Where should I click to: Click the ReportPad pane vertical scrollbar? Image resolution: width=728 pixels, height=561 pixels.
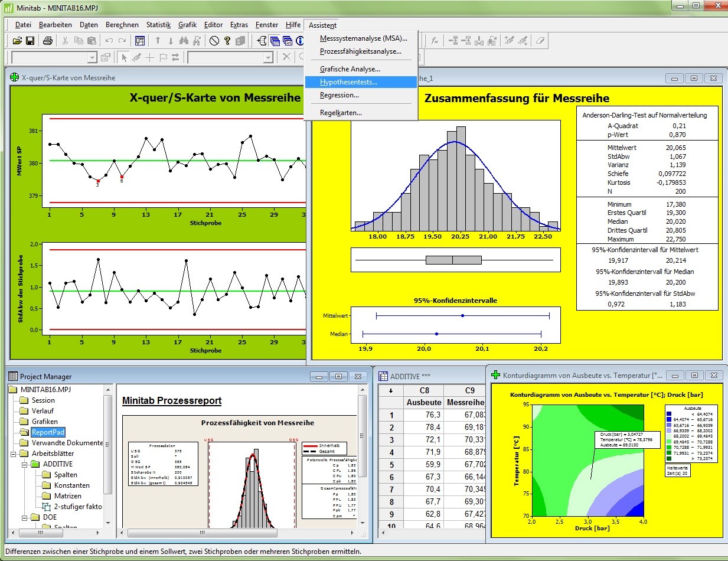point(363,456)
